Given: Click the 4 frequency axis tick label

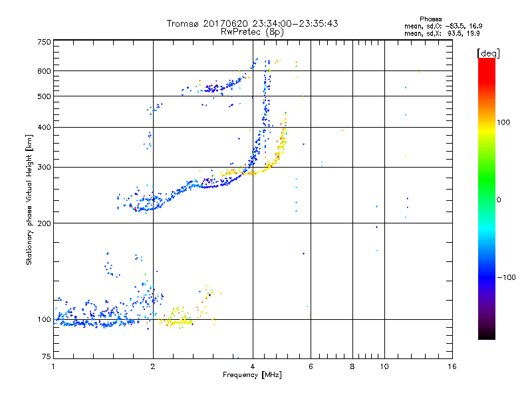Looking at the screenshot, I should (x=252, y=366).
